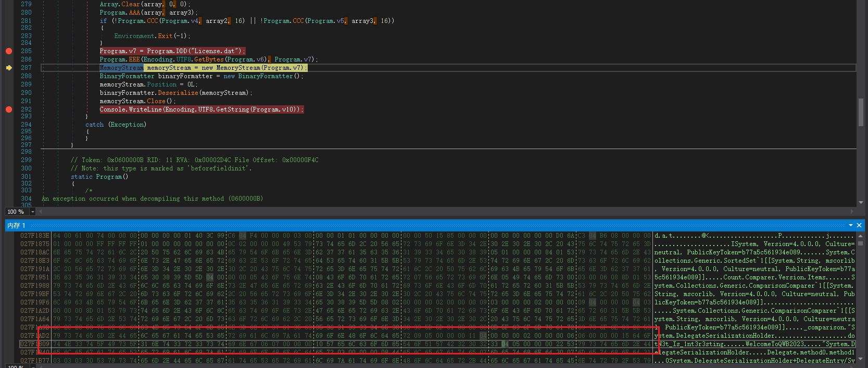Open the Memory 1 window options dropdown arrow

pos(851,225)
